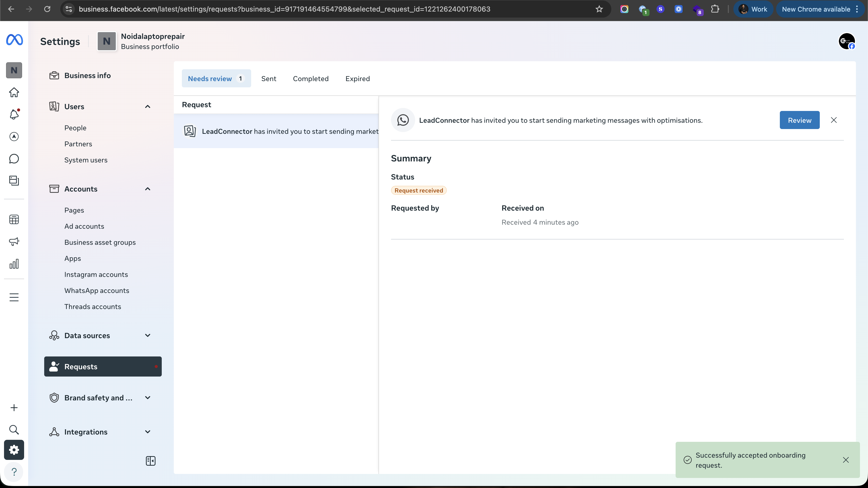The width and height of the screenshot is (868, 488).
Task: Click the Meta logo icon
Action: pos(15,40)
